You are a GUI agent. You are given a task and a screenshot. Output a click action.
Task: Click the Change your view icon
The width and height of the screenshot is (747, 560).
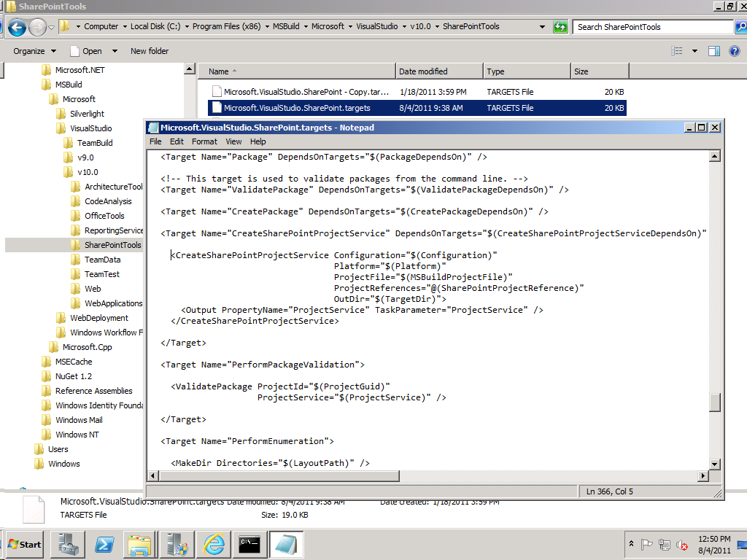[x=676, y=51]
